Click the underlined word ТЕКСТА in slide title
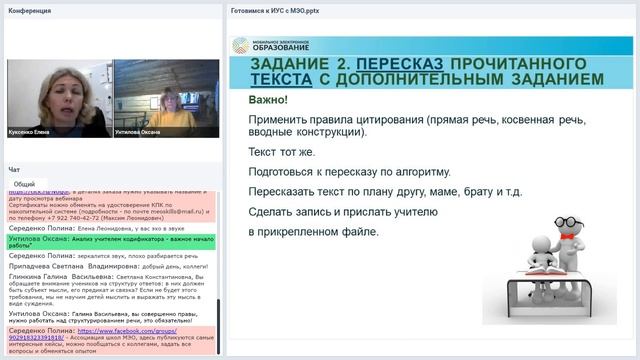640x360 pixels. 281,79
